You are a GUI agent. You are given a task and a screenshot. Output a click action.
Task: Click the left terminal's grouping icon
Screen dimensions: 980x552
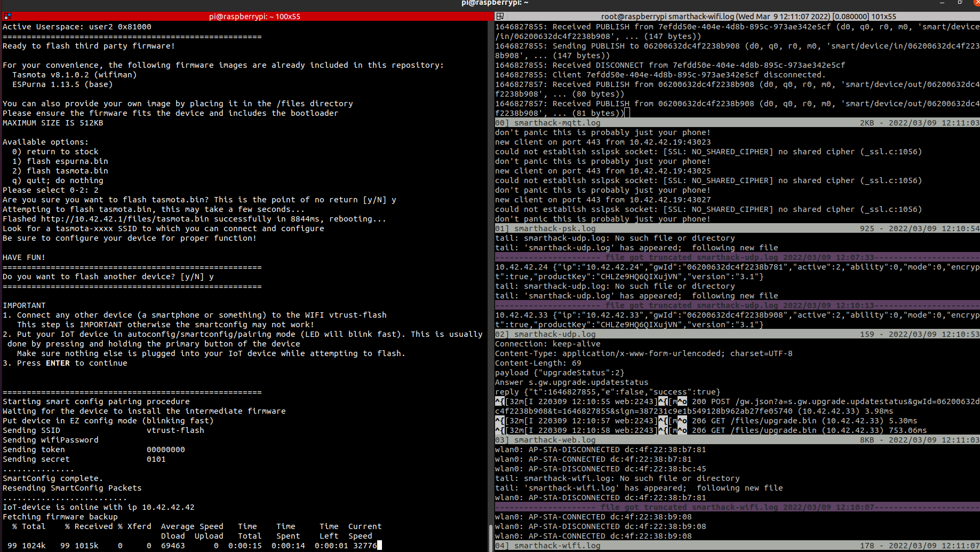7,17
